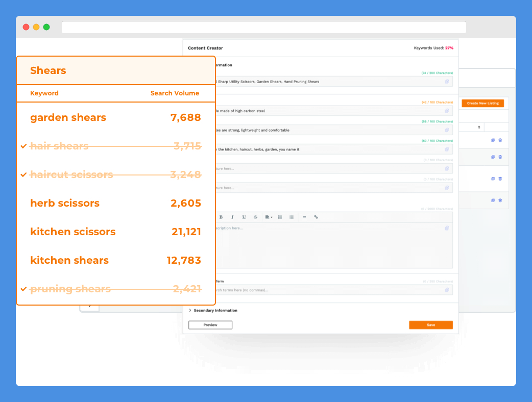The image size is (532, 402).
Task: Underline text using the description toolbar
Action: coord(244,217)
